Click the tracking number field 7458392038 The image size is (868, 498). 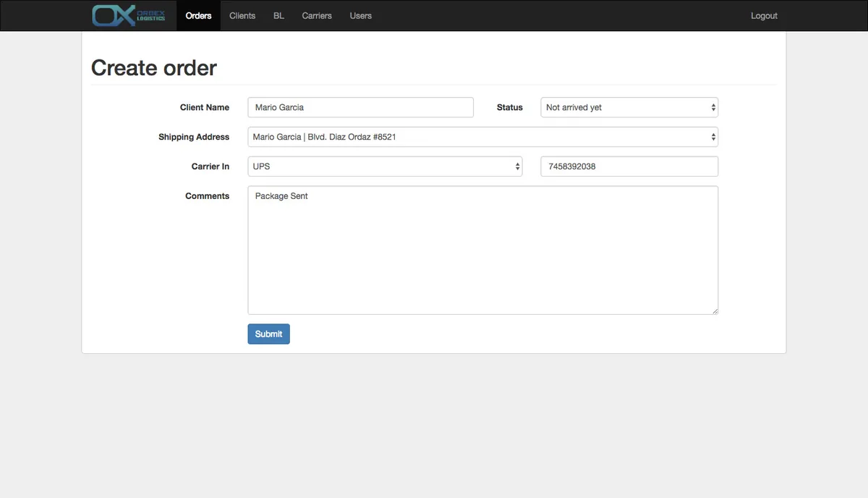[x=629, y=166]
